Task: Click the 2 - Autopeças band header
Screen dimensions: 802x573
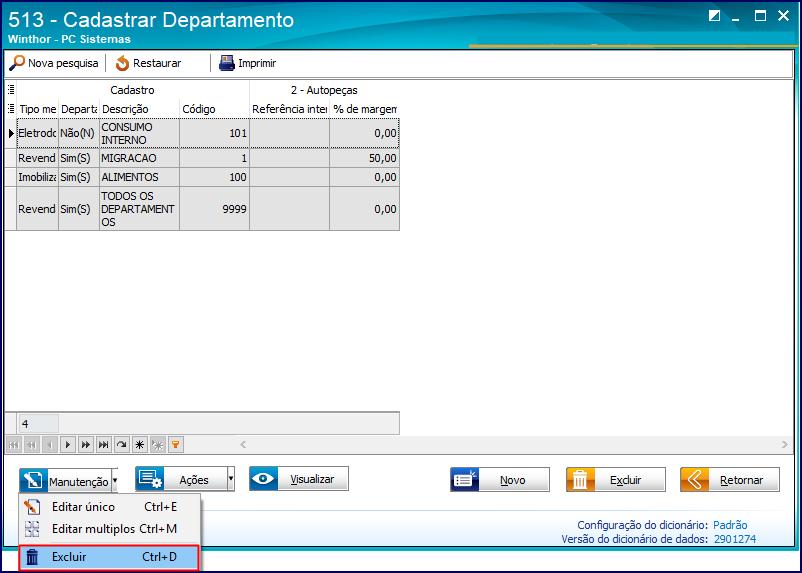Action: 324,90
